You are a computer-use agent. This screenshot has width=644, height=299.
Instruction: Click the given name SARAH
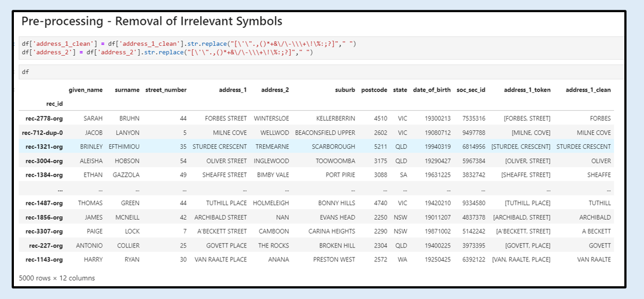93,118
